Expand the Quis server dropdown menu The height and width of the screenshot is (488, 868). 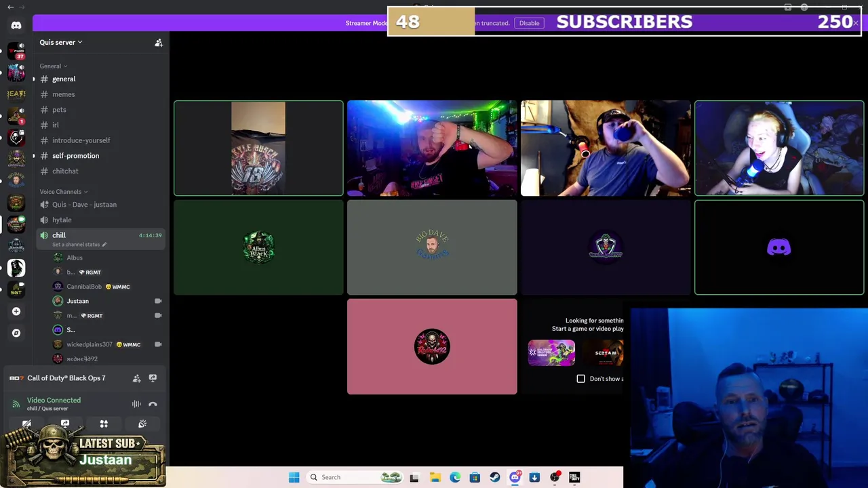click(x=60, y=42)
